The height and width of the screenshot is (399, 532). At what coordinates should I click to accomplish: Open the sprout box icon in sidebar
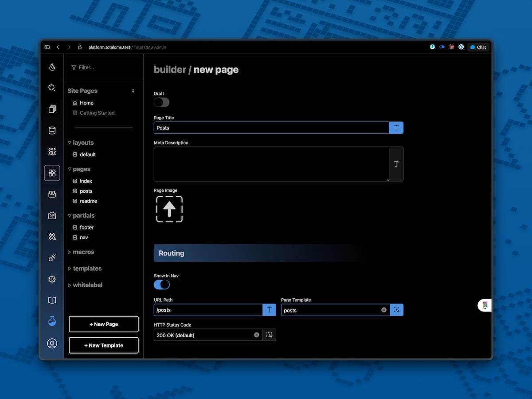[x=52, y=216]
